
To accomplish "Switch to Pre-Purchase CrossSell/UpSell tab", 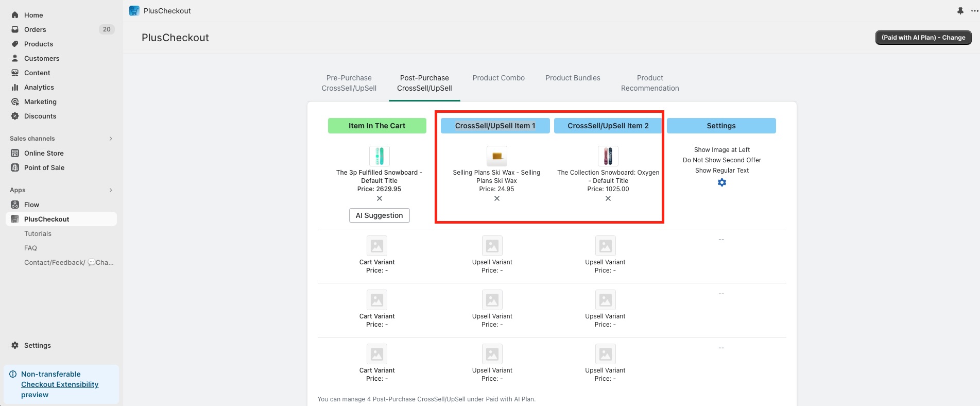I will (x=349, y=83).
